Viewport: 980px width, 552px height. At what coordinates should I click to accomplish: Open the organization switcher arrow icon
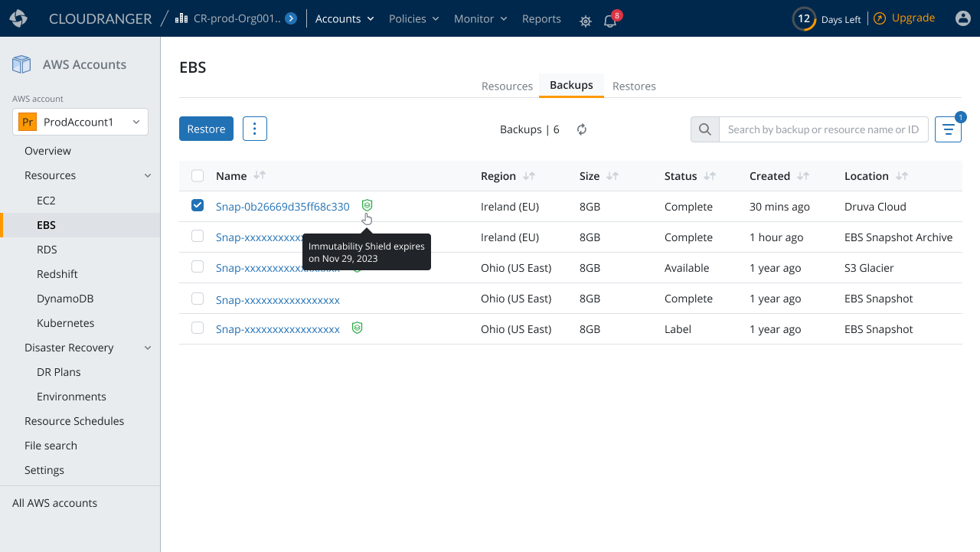pyautogui.click(x=291, y=18)
